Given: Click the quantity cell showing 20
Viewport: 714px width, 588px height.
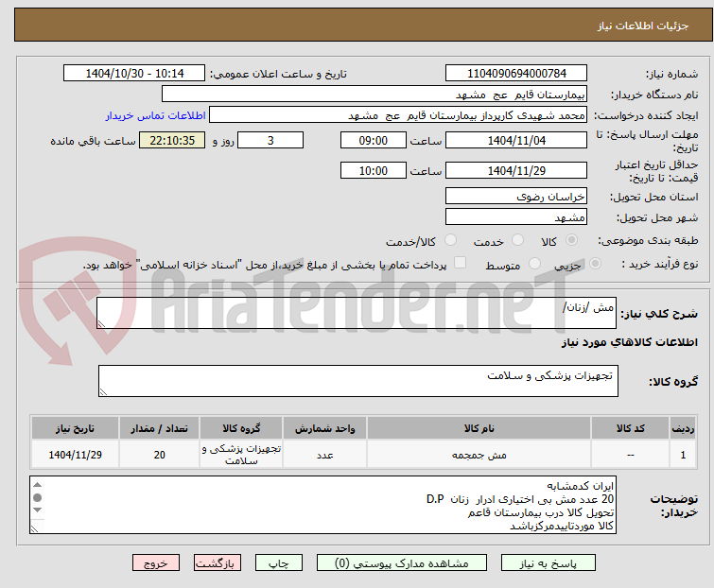Looking at the screenshot, I should [160, 455].
